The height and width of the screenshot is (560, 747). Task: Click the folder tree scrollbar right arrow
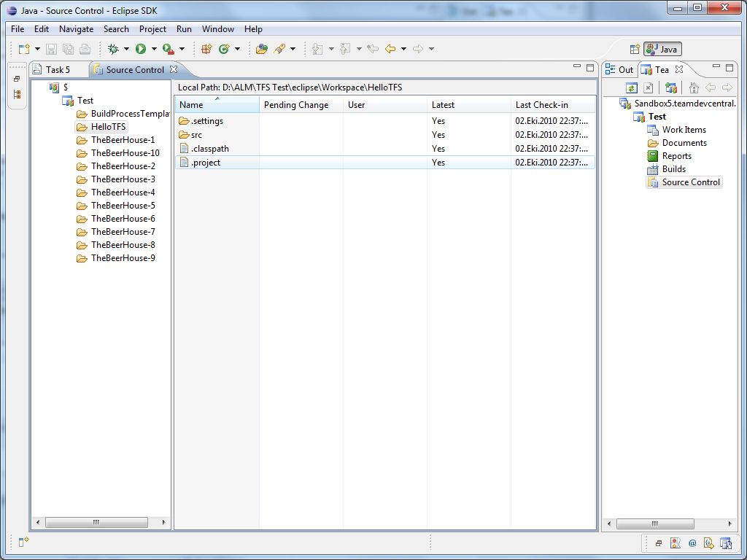click(163, 522)
